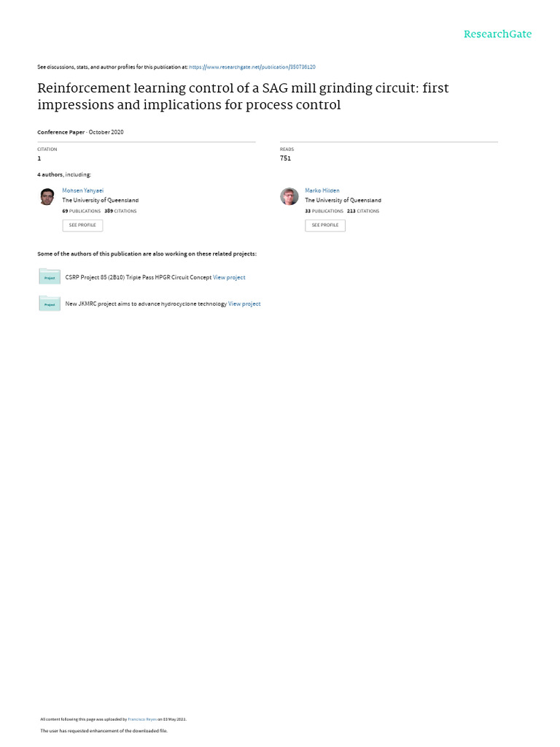Open Mohsen Yahyaei's name link
The width and height of the screenshot is (560, 747).
point(83,190)
